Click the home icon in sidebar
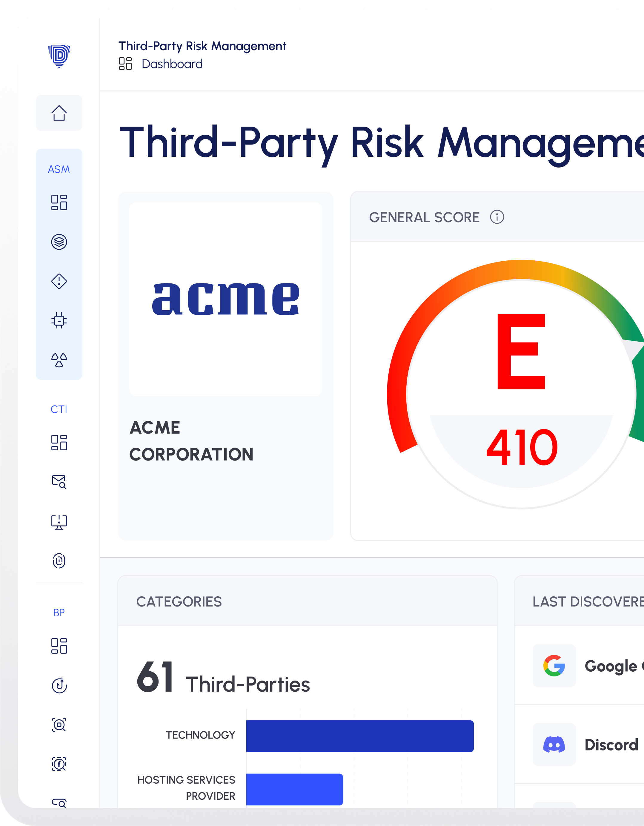 (59, 113)
